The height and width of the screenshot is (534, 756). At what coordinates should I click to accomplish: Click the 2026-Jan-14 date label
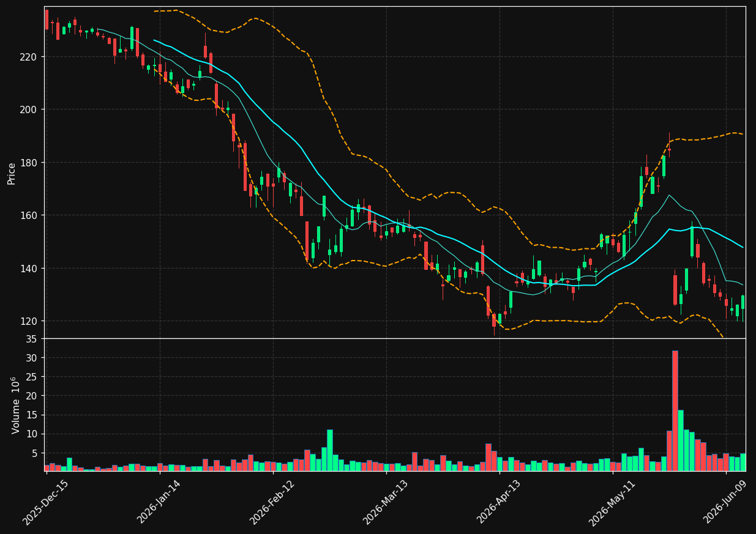click(159, 502)
